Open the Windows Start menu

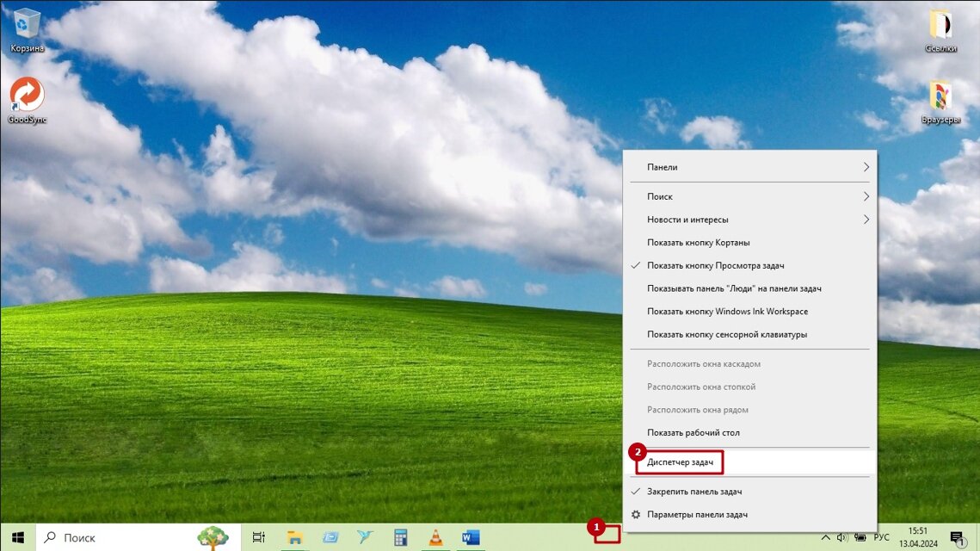[17, 537]
